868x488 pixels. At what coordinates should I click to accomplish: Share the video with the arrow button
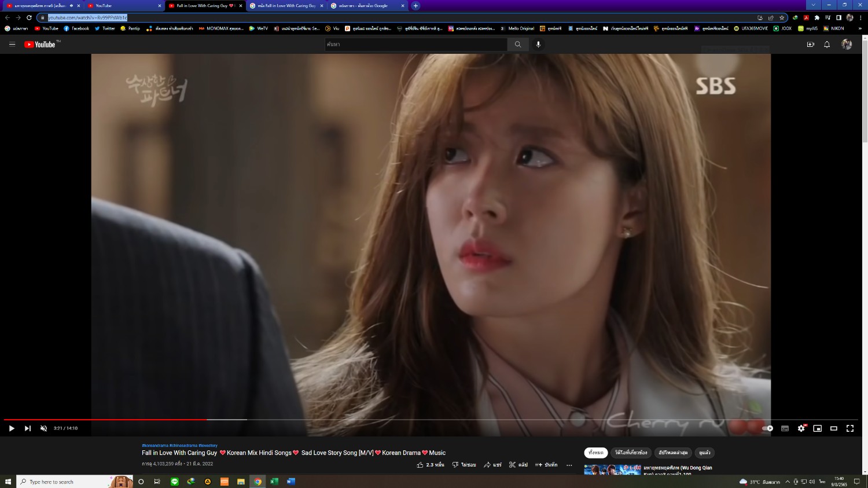(x=493, y=465)
